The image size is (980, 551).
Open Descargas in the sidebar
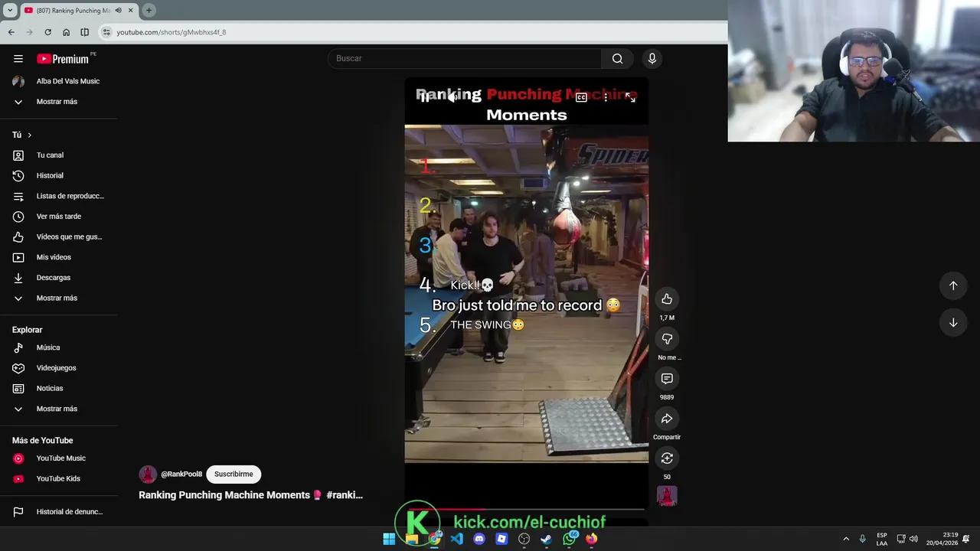point(59,278)
